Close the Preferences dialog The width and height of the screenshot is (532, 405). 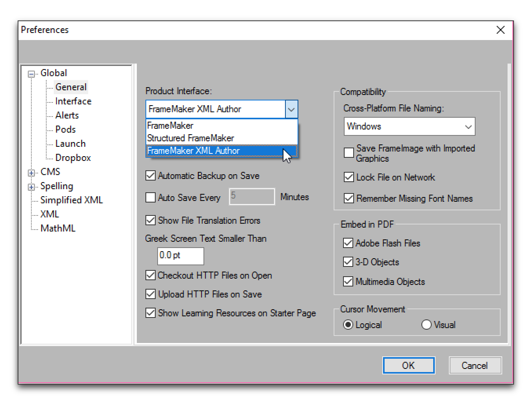501,30
